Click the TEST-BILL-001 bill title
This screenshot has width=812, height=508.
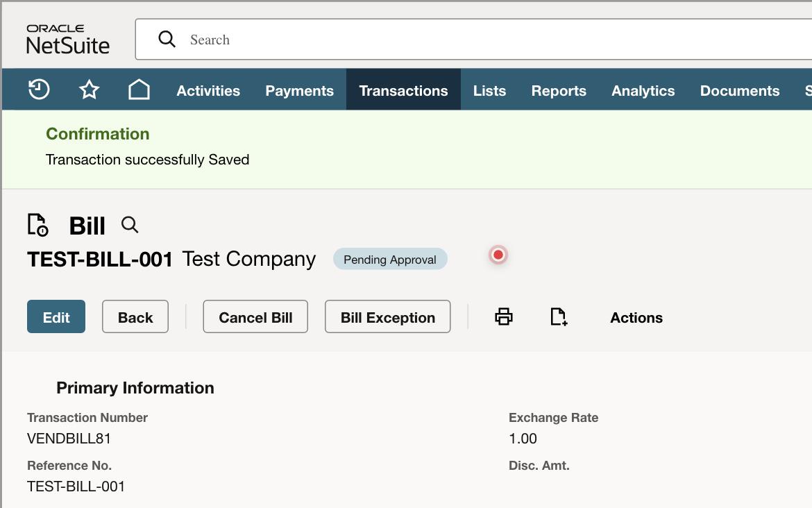coord(100,259)
